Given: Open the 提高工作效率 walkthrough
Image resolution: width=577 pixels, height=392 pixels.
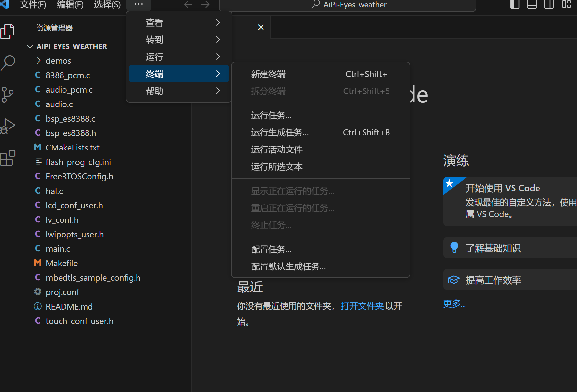Looking at the screenshot, I should (510, 280).
